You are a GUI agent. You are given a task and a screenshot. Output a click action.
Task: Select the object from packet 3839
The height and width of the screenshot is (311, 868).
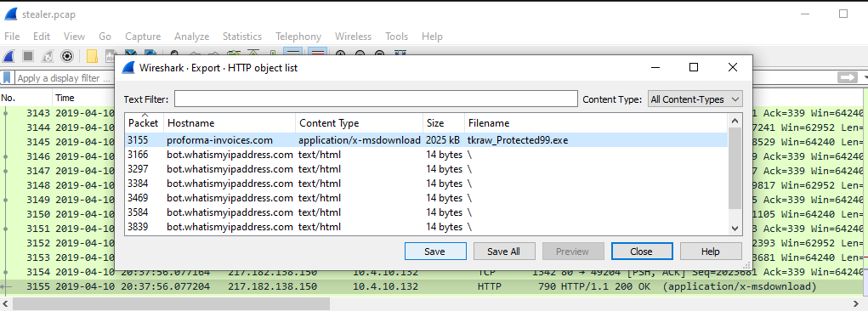click(426, 227)
